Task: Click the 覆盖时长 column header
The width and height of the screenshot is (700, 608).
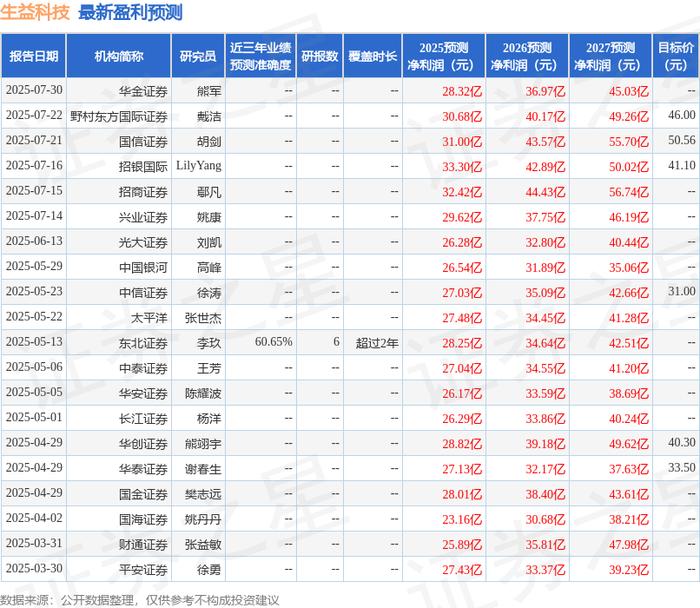Action: (x=372, y=56)
